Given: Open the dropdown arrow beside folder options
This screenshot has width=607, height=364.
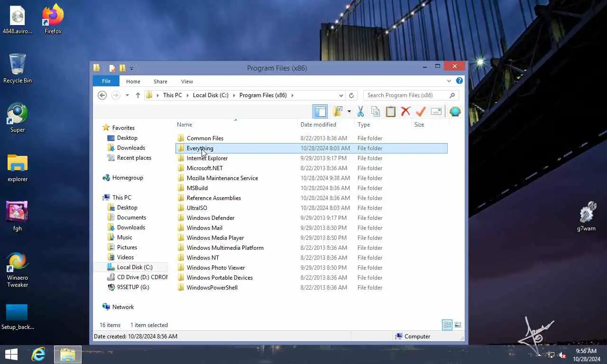Looking at the screenshot, I should click(349, 111).
